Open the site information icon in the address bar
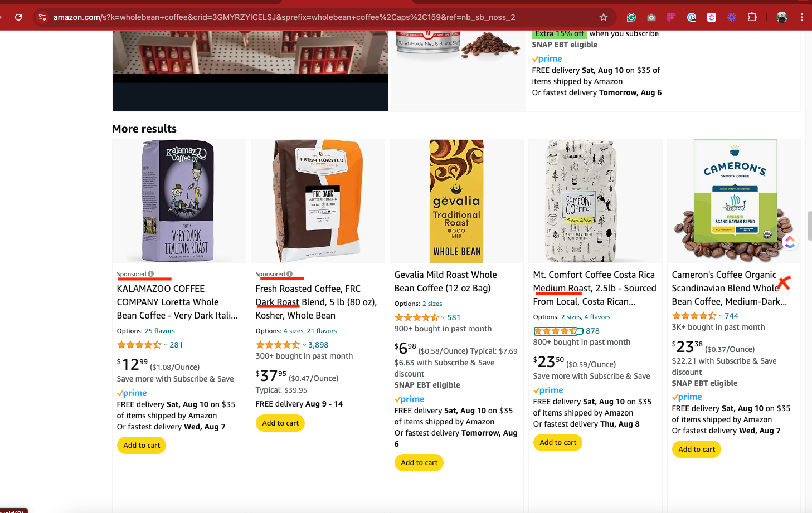Image resolution: width=812 pixels, height=513 pixels. pos(42,17)
